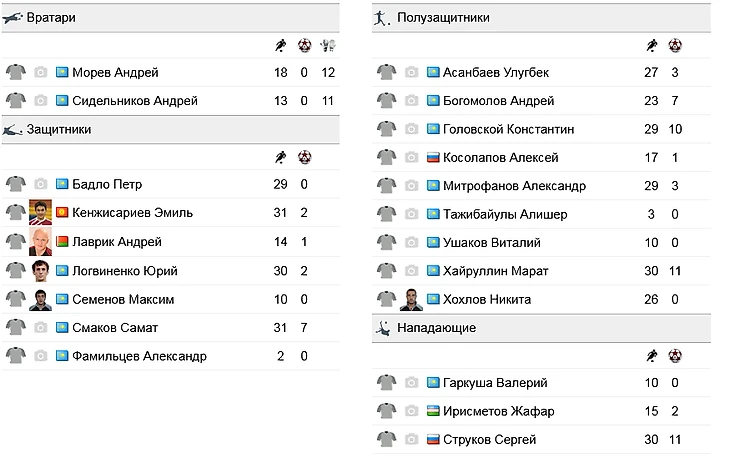Click the camera placeholder beside Бадло Петр
The width and height of the screenshot is (730, 468).
point(40,184)
